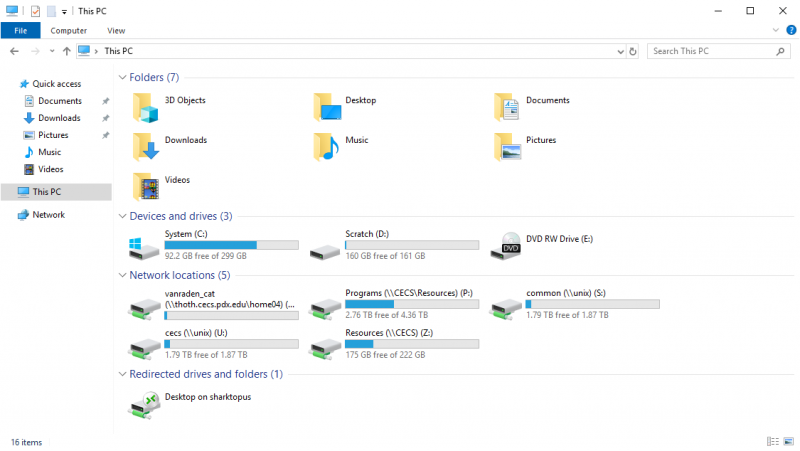Select the System (C:) drive icon
Viewport: 800px width, 451px height.
(x=143, y=248)
